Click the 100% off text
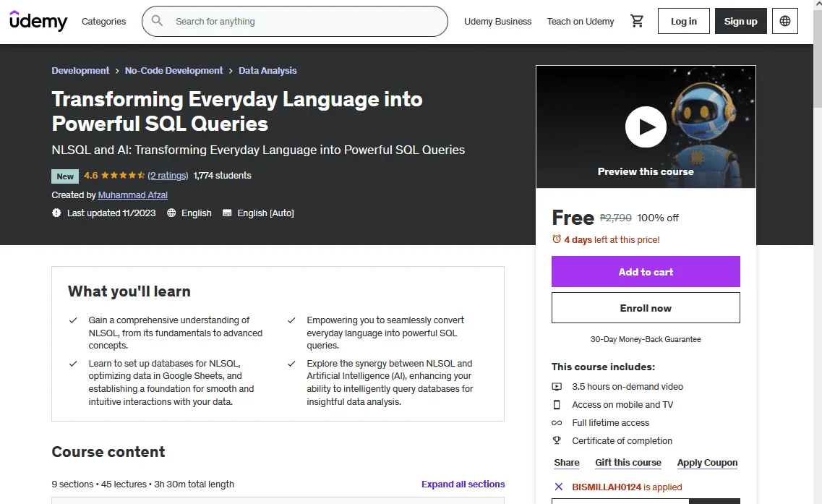Image resolution: width=822 pixels, height=504 pixels. click(x=658, y=218)
